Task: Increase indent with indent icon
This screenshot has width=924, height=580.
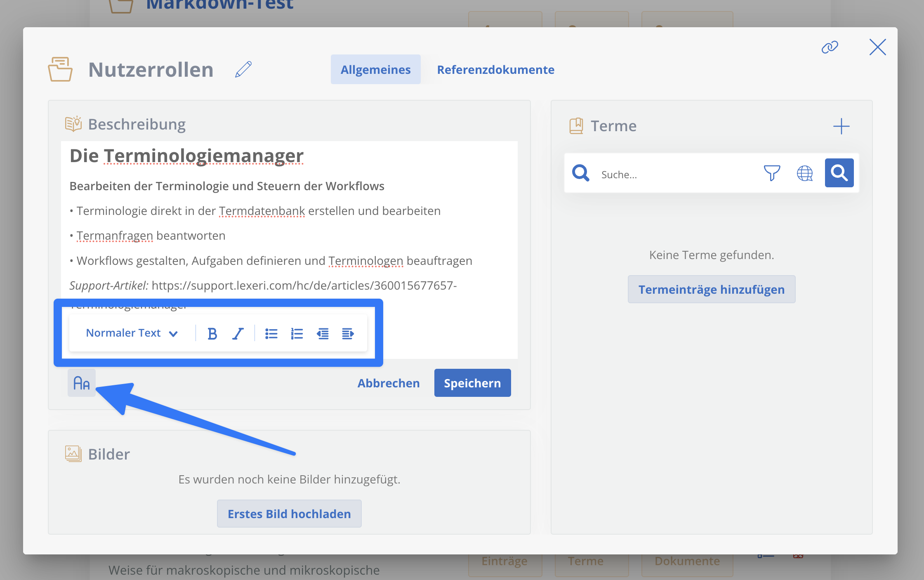Action: tap(348, 333)
